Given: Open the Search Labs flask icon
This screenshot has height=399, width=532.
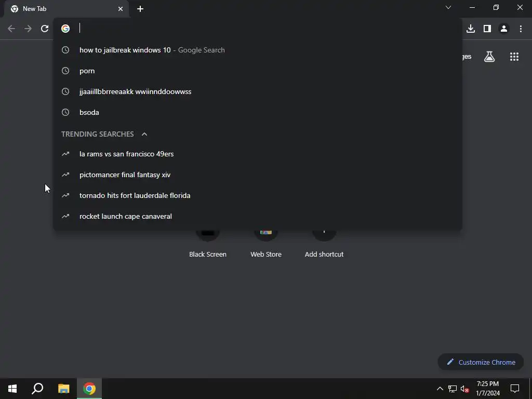Looking at the screenshot, I should point(489,57).
